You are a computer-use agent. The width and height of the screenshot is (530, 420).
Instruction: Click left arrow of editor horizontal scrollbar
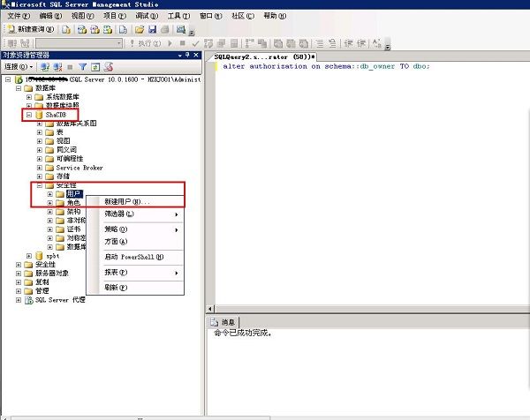(x=210, y=309)
